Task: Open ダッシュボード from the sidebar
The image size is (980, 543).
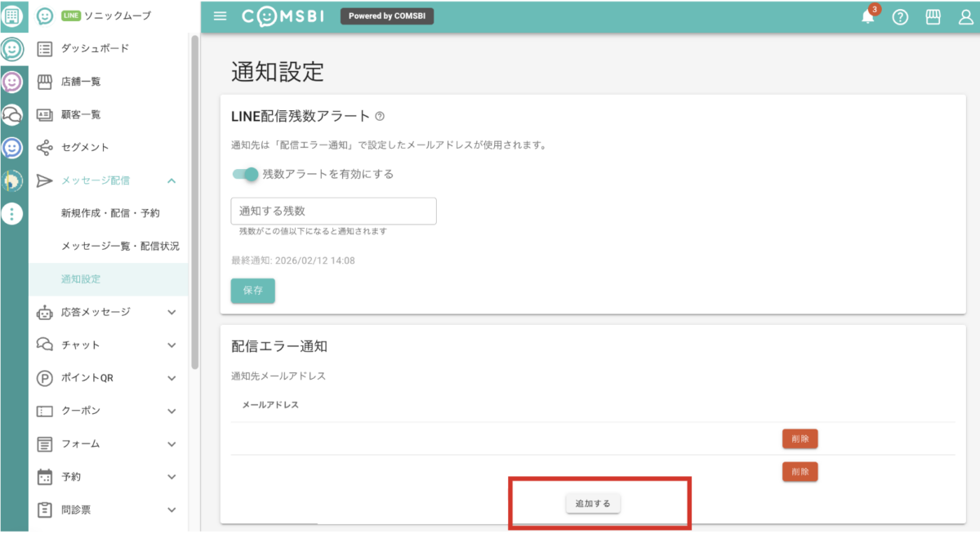Action: [95, 48]
